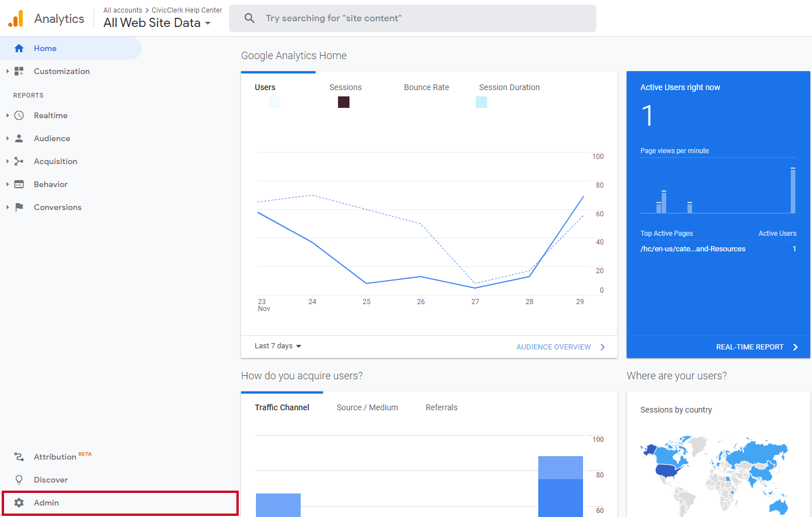Click the 'Sessions by country' label

tap(676, 410)
